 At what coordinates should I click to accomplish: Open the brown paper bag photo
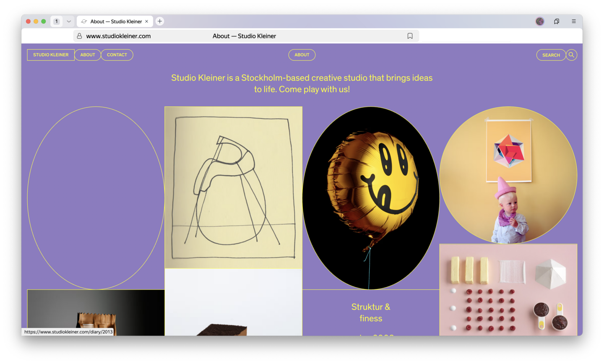pos(96,312)
